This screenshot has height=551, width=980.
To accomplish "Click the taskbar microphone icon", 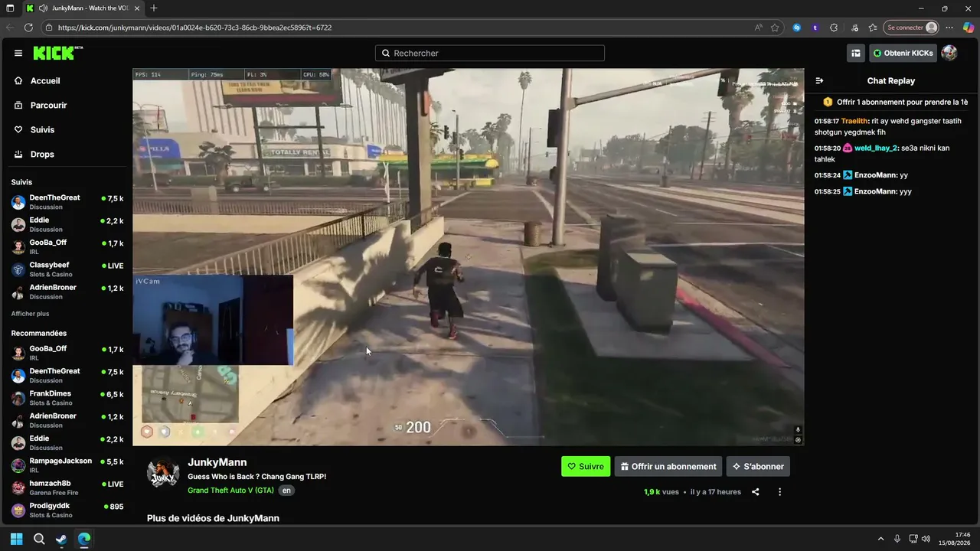I will (897, 539).
